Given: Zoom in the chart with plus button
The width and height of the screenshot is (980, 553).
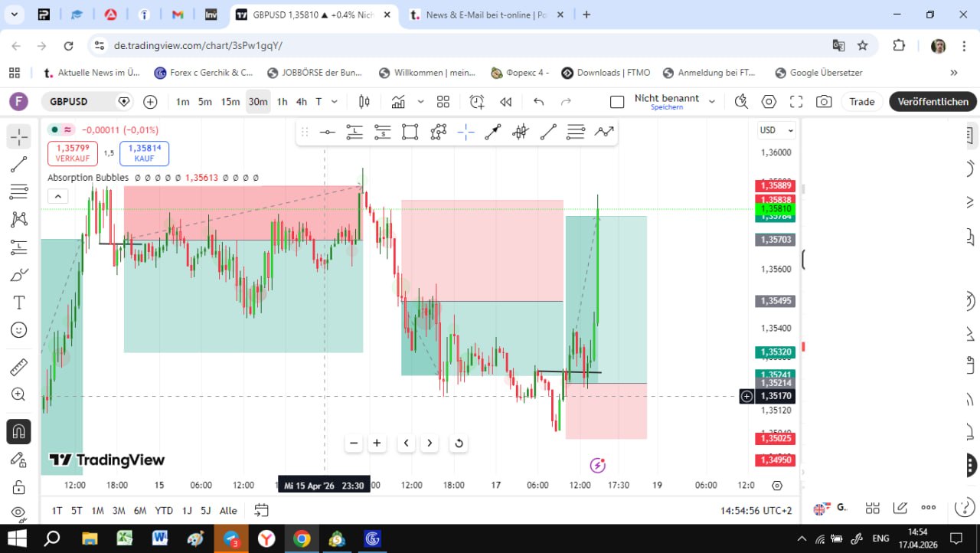Looking at the screenshot, I should click(377, 443).
